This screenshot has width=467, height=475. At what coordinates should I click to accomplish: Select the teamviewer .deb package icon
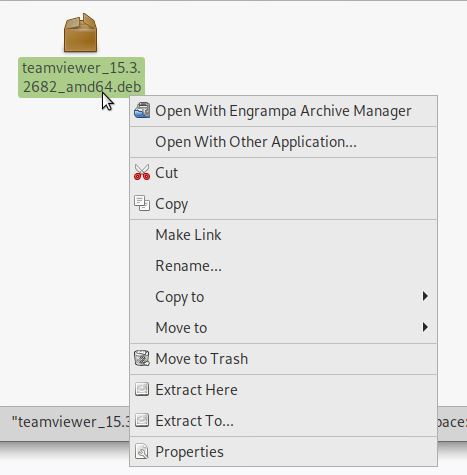coord(80,33)
